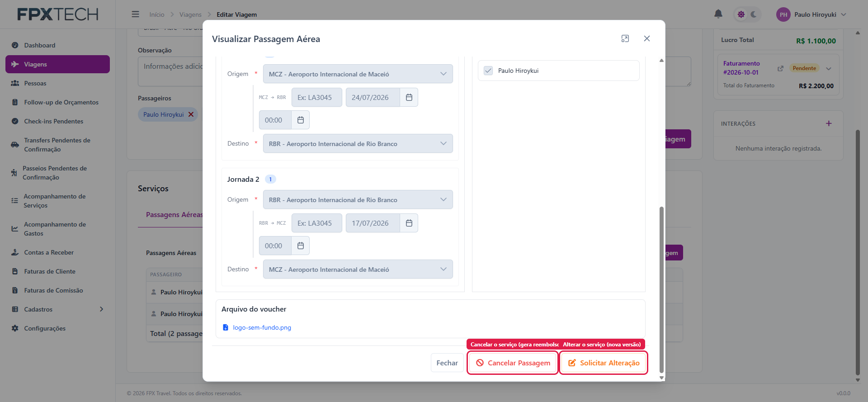
Task: Switch to dark theme moon icon
Action: [754, 14]
